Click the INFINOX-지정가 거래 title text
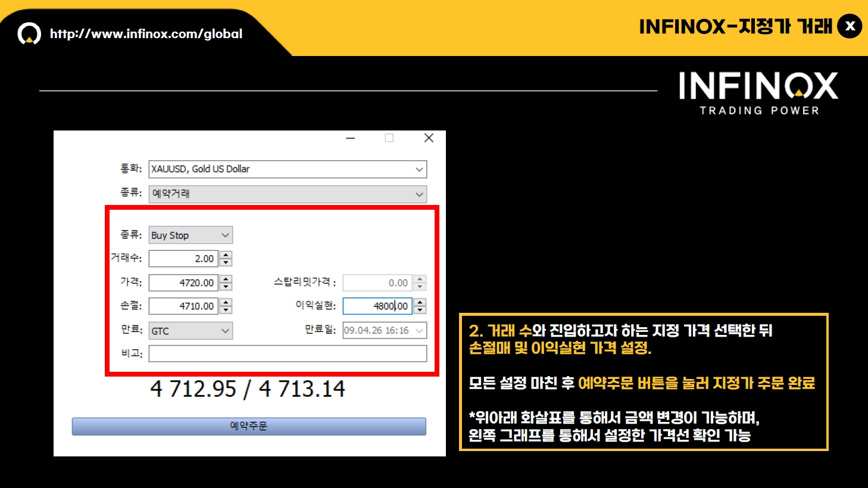The image size is (868, 488). (736, 26)
